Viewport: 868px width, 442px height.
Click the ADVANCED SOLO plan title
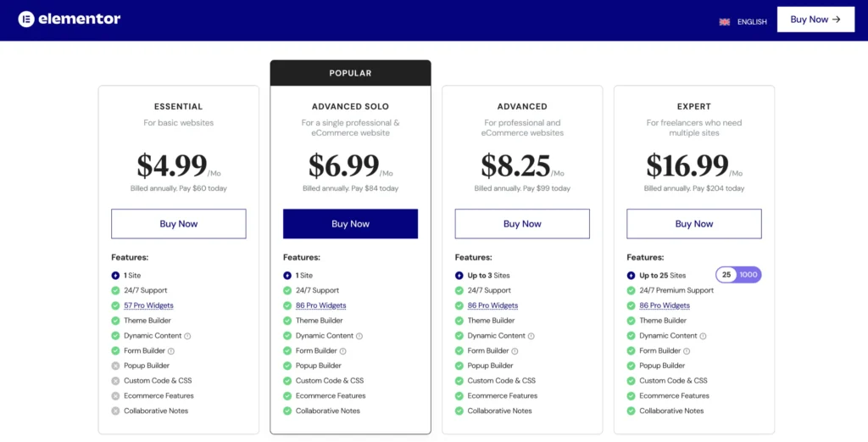pyautogui.click(x=350, y=106)
